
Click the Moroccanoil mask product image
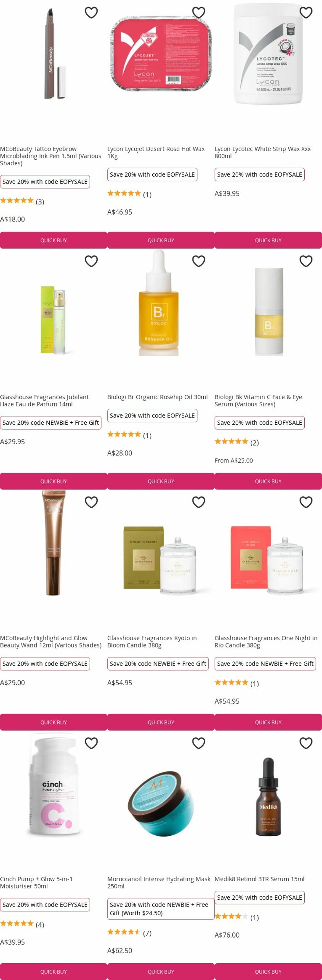point(161,796)
